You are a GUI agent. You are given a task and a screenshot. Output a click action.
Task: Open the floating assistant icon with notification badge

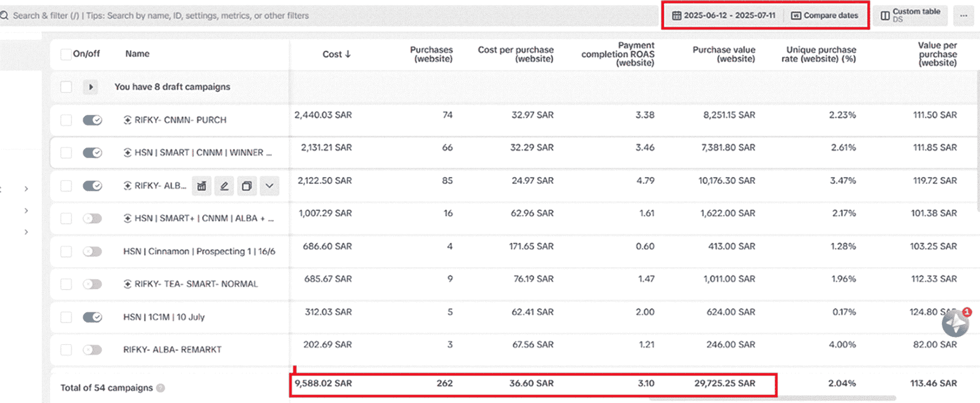pos(955,323)
